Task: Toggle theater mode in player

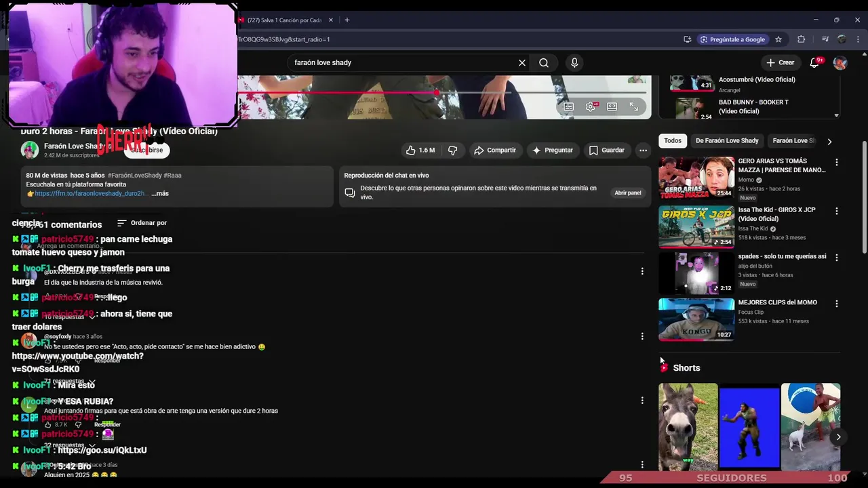Action: click(x=612, y=106)
